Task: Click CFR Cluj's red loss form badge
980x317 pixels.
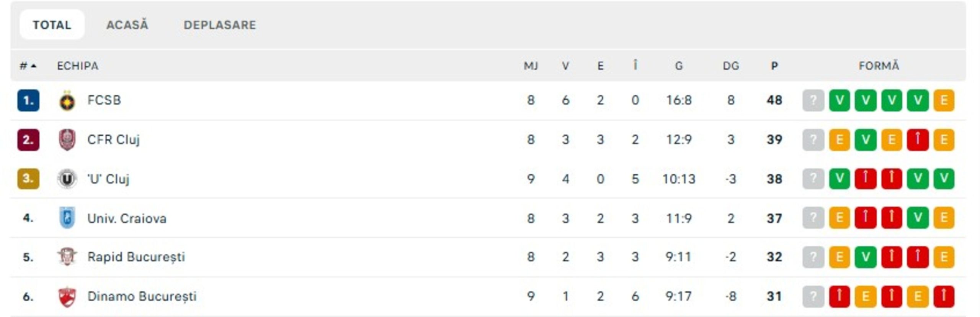Action: (x=917, y=140)
